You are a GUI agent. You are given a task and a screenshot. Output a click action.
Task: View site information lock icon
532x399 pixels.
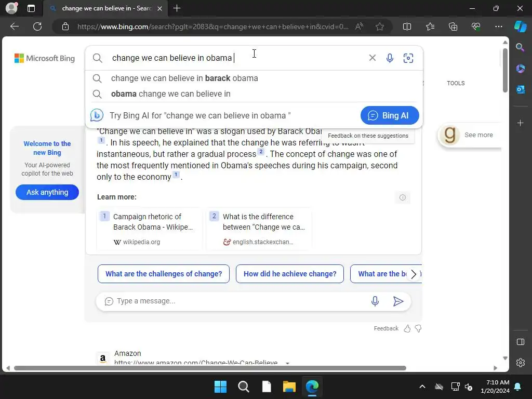tap(65, 26)
